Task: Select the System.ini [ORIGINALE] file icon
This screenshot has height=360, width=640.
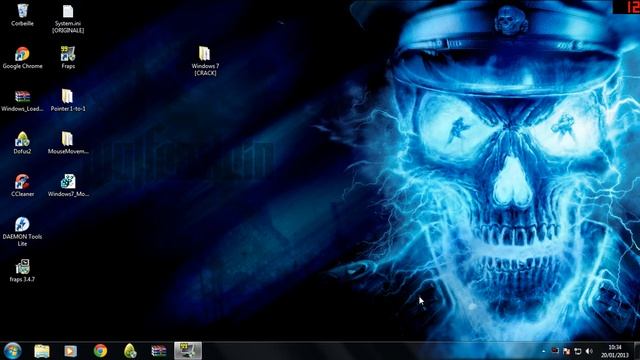Action: click(68, 18)
